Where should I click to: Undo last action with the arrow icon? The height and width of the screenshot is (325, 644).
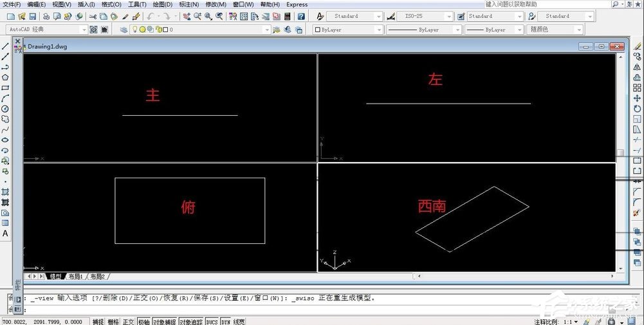[x=151, y=17]
